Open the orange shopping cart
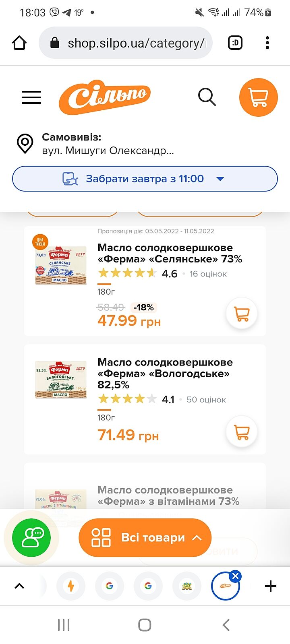The height and width of the screenshot is (644, 290). click(258, 97)
